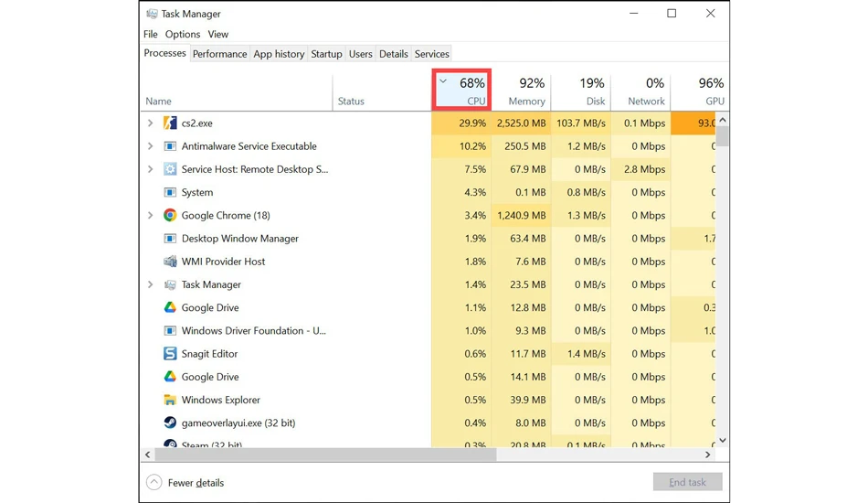Open the View menu
Image resolution: width=868 pixels, height=503 pixels.
(218, 34)
